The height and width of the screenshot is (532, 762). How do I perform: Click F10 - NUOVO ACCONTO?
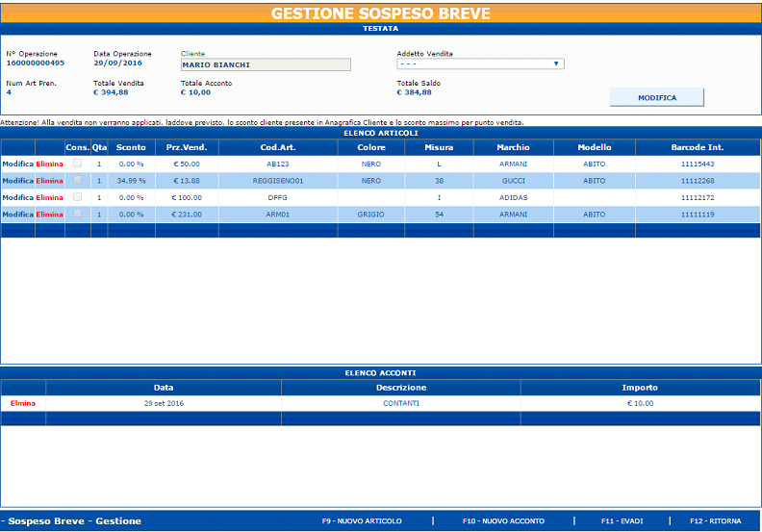pyautogui.click(x=503, y=520)
